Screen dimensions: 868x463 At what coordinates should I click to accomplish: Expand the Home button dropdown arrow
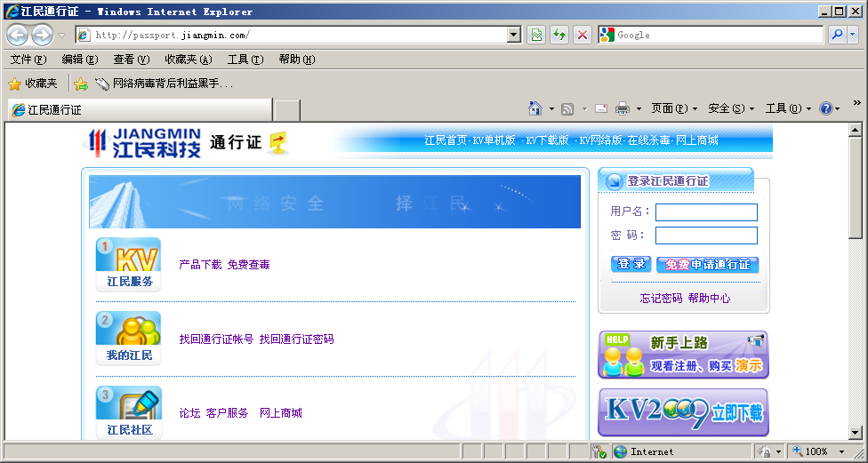551,109
